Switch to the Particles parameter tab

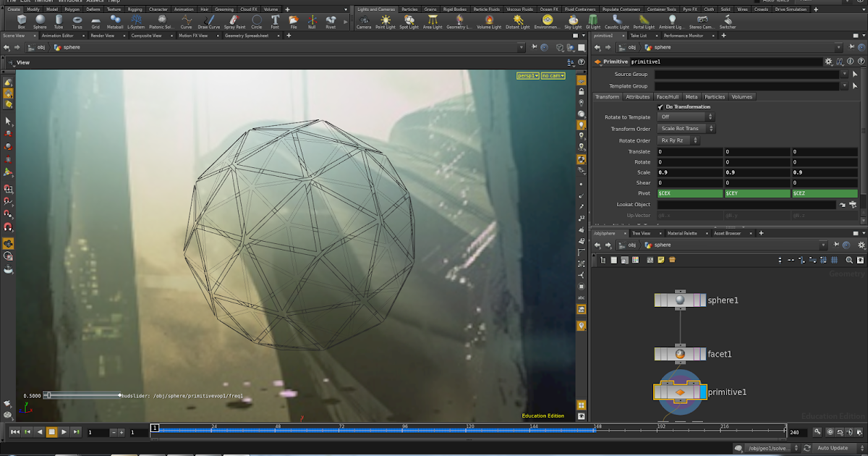coord(715,96)
